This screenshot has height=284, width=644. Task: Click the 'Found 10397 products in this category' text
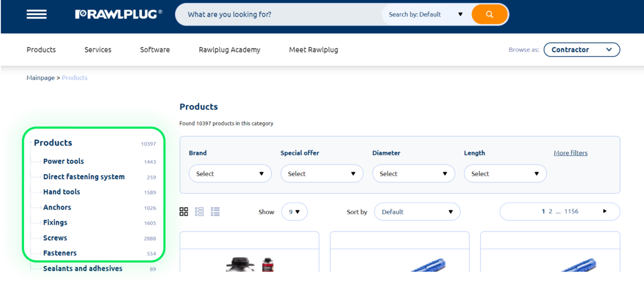(226, 124)
